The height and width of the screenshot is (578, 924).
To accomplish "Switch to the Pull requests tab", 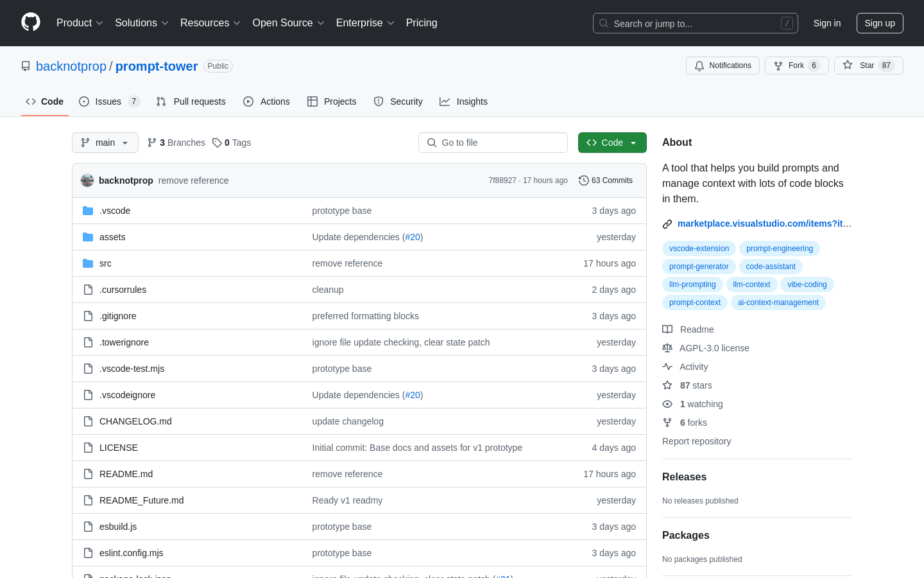I will (x=191, y=101).
